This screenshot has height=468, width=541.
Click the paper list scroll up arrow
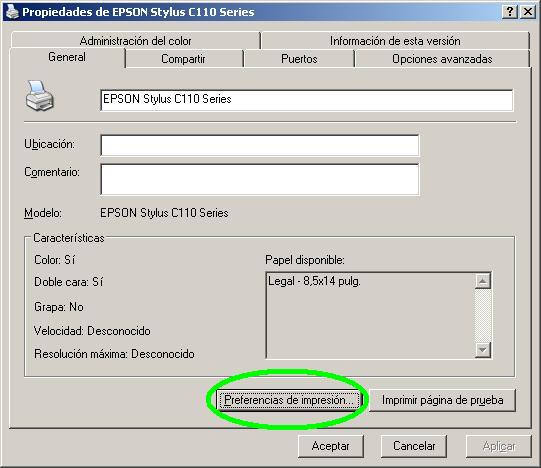483,281
